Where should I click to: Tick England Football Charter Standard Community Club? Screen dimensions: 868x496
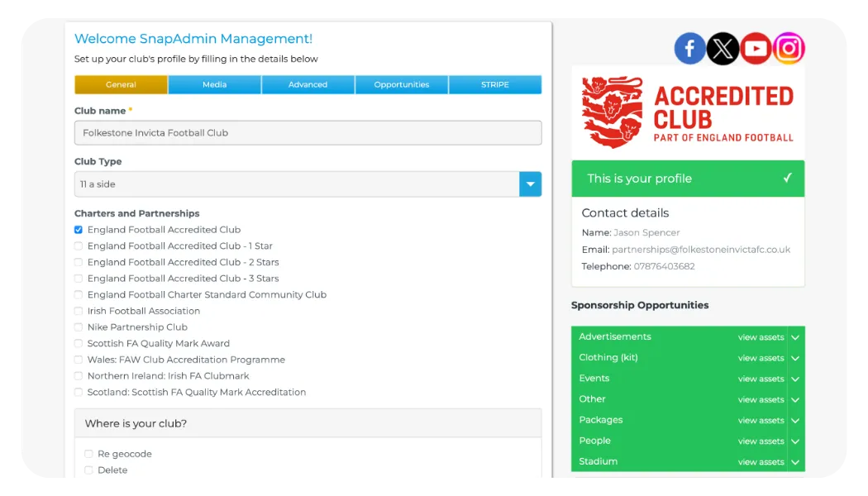pos(79,294)
